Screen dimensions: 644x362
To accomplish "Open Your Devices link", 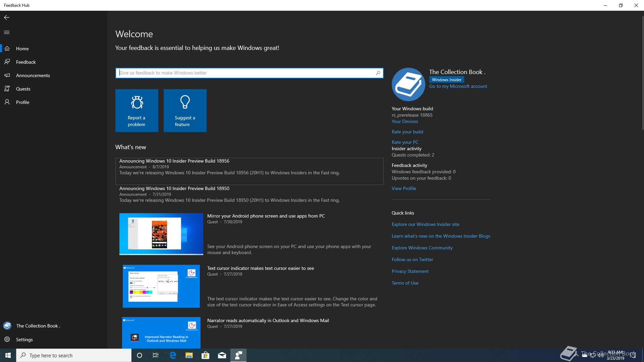I will pyautogui.click(x=405, y=121).
